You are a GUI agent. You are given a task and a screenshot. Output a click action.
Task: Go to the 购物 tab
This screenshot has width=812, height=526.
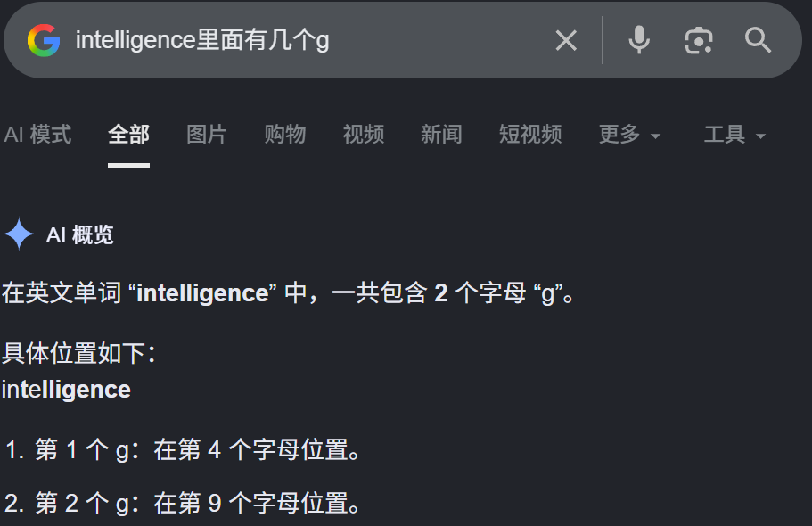point(285,135)
